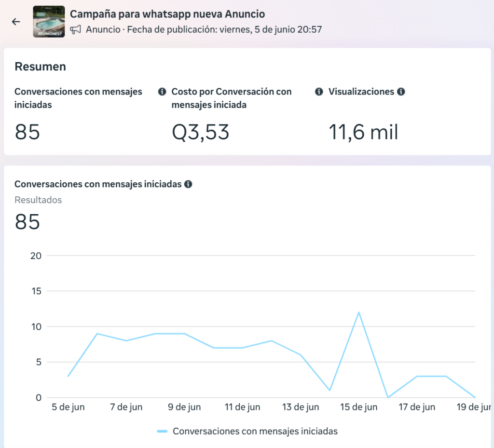The width and height of the screenshot is (494, 448).
Task: Click the megaphone Anuncio icon
Action: click(x=75, y=29)
